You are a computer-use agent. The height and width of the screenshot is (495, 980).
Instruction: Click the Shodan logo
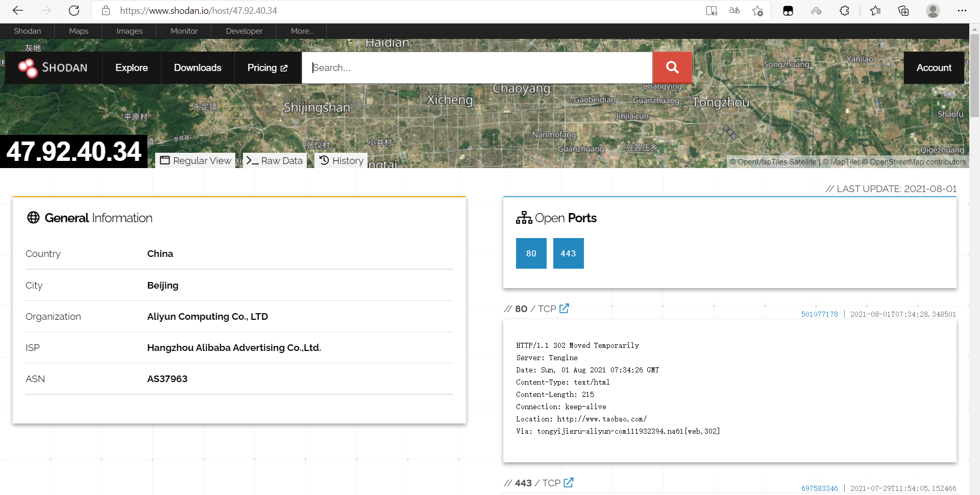pyautogui.click(x=53, y=67)
